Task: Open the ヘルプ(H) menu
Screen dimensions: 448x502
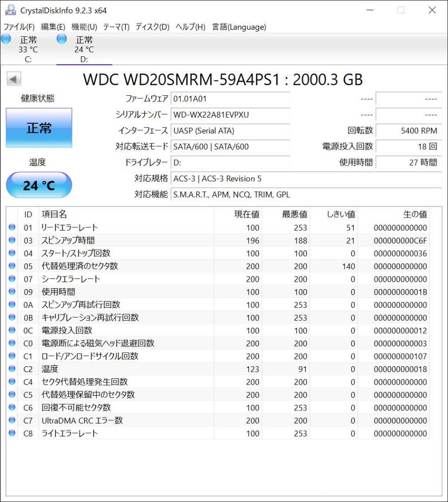Action: (190, 27)
